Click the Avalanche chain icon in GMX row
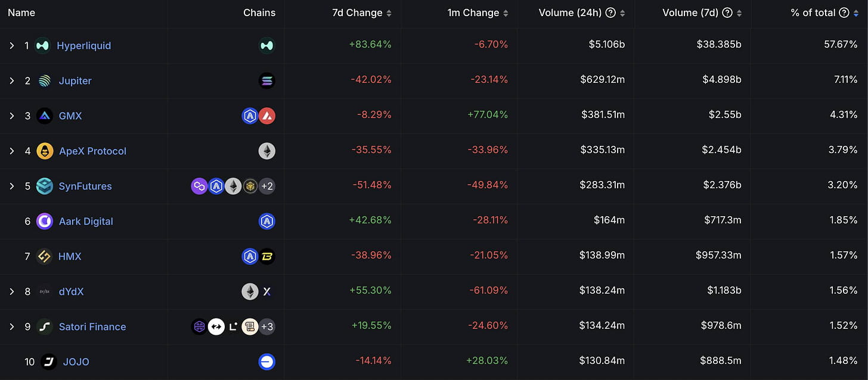Screen dimensions: 868x380 point(266,116)
